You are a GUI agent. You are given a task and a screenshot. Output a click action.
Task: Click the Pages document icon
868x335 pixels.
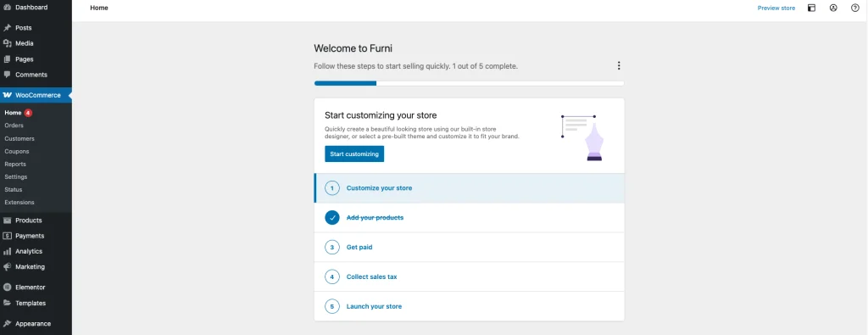pyautogui.click(x=7, y=59)
